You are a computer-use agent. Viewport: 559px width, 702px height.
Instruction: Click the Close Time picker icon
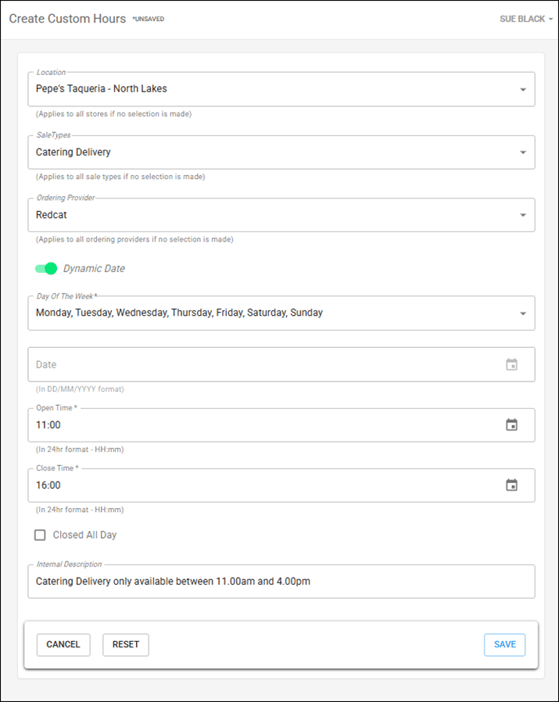coord(512,485)
